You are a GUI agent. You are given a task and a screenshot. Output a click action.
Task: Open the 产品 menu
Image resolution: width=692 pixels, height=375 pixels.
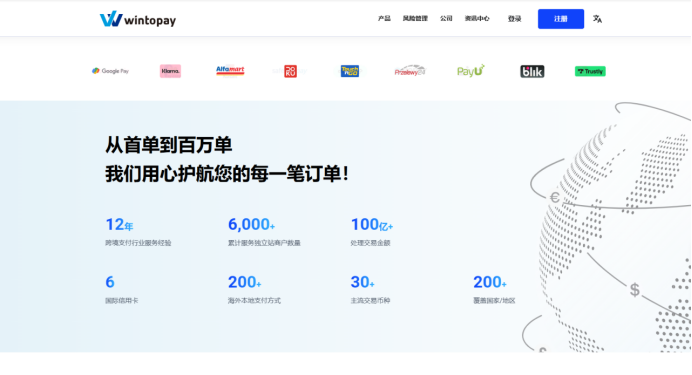coord(384,19)
